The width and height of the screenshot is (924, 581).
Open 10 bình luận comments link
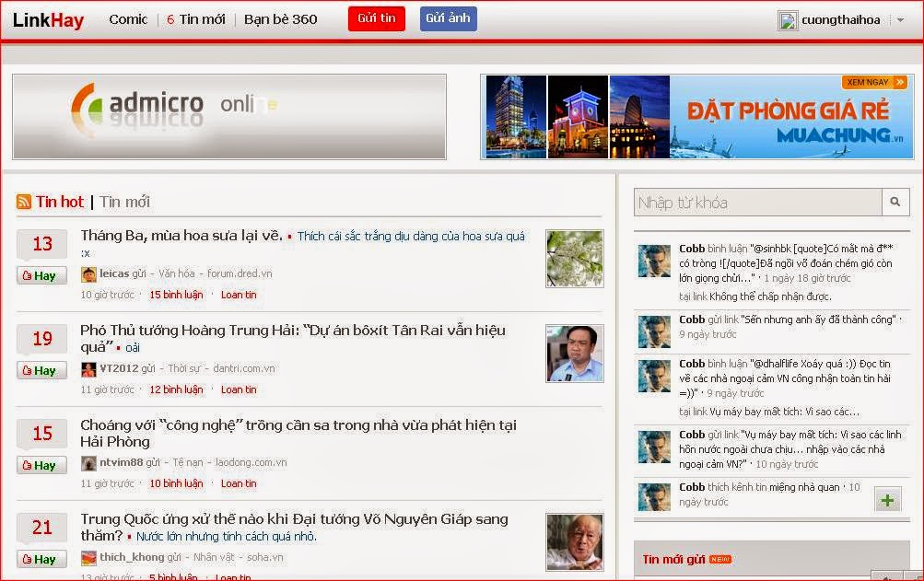[176, 483]
